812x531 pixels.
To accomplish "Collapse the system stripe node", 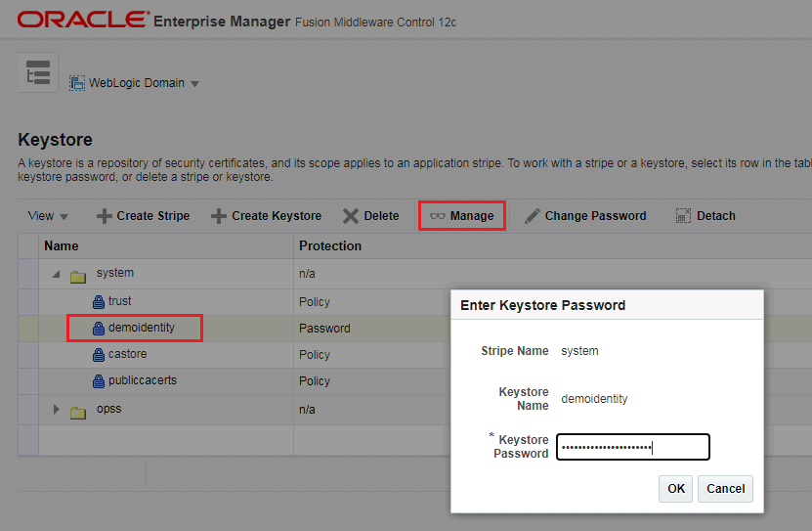I will pyautogui.click(x=56, y=274).
